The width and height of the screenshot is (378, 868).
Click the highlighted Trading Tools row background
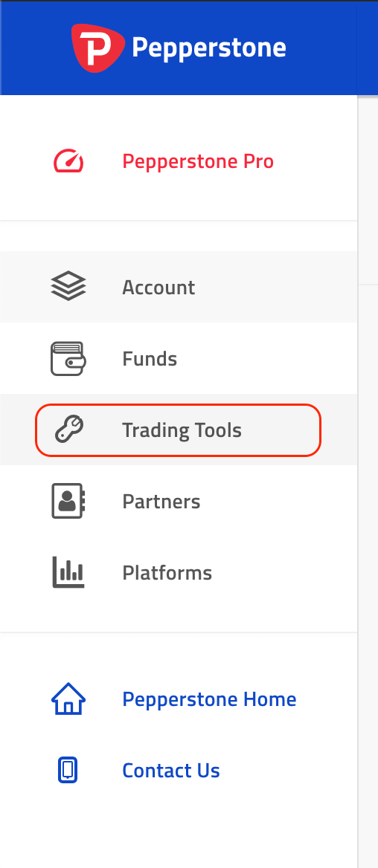tap(179, 430)
